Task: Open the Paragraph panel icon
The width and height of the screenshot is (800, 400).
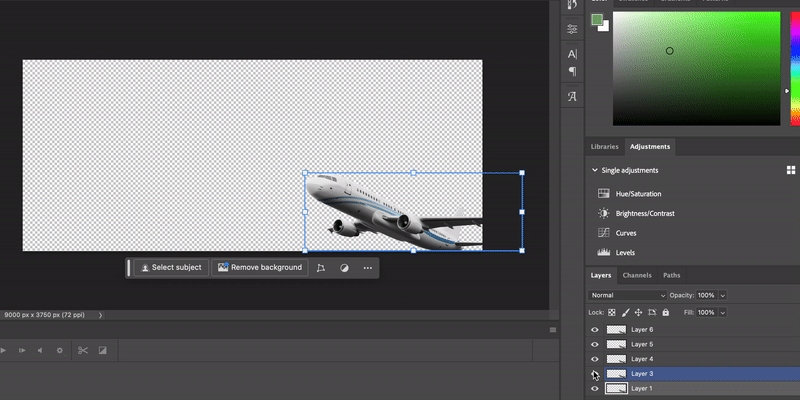Action: pos(572,71)
